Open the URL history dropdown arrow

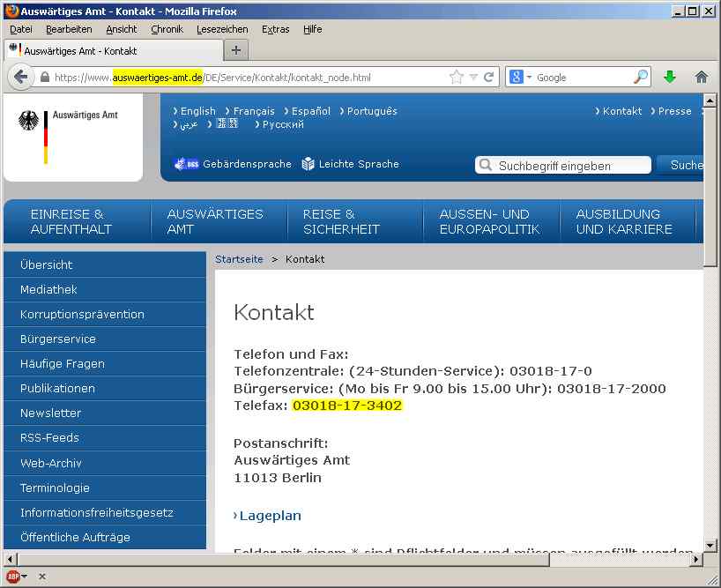pyautogui.click(x=473, y=77)
